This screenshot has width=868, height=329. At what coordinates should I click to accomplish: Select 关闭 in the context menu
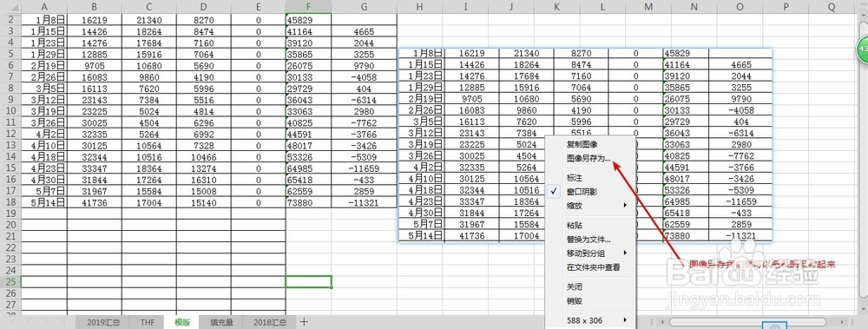[575, 287]
